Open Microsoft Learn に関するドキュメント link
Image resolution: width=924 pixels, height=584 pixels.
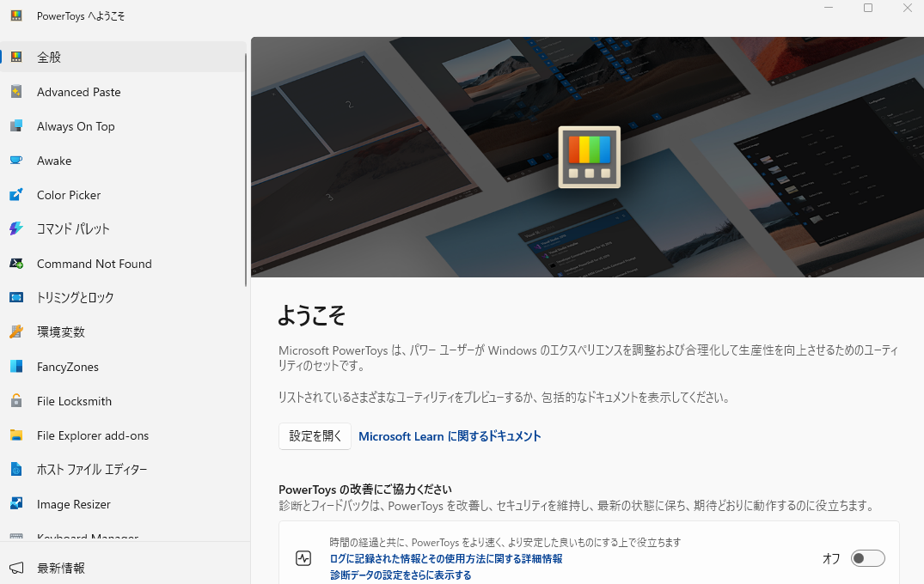coord(450,436)
